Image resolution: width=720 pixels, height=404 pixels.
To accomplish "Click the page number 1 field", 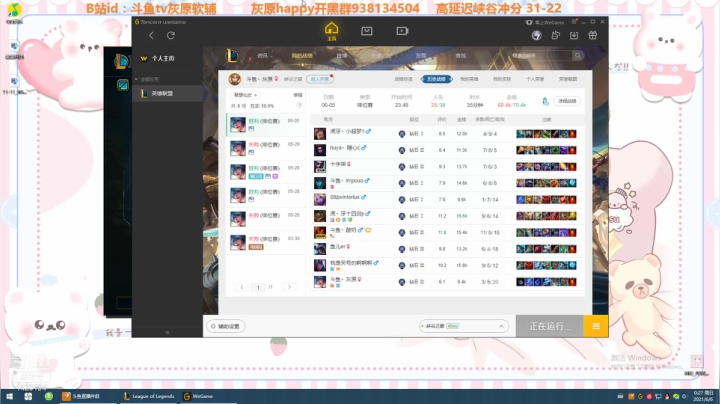I will tap(258, 287).
